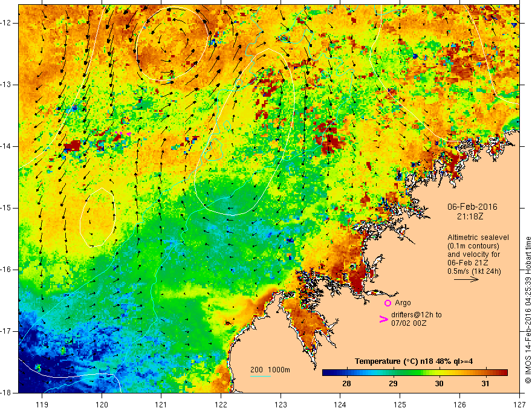532x411 pixels.
Task: Click the '125' longitude axis label
Action: pos(400,404)
